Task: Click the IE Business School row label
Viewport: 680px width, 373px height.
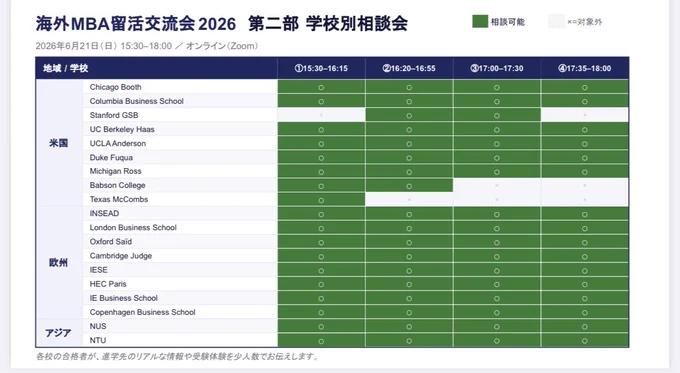Action: coord(124,298)
